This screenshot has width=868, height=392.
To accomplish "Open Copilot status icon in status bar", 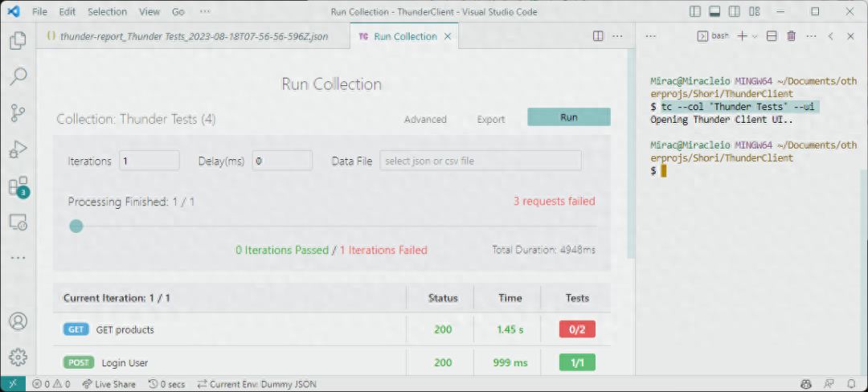I will click(808, 384).
